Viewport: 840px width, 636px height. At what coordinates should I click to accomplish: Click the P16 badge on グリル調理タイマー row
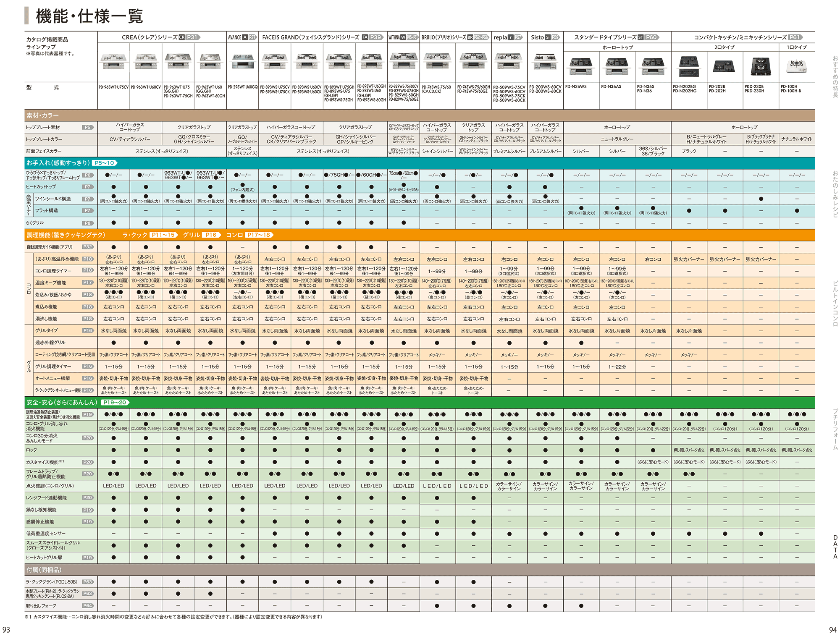(88, 366)
